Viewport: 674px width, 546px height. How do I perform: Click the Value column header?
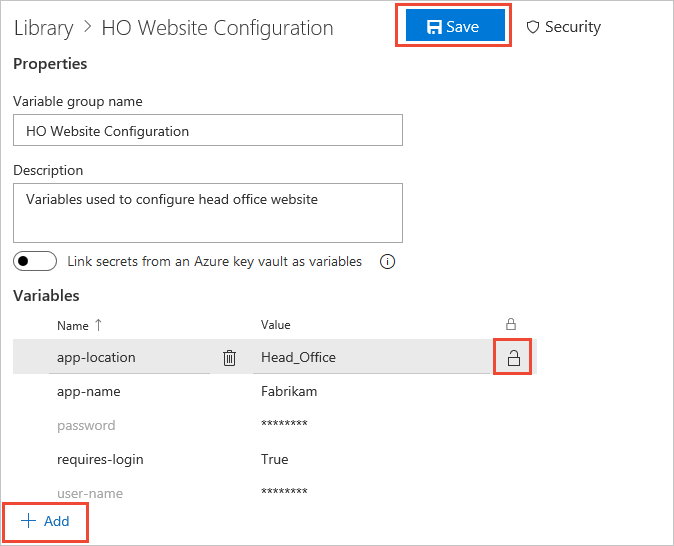coord(276,325)
